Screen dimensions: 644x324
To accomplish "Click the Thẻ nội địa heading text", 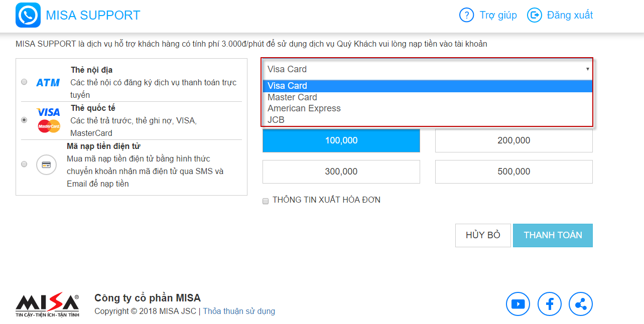I will (x=92, y=70).
